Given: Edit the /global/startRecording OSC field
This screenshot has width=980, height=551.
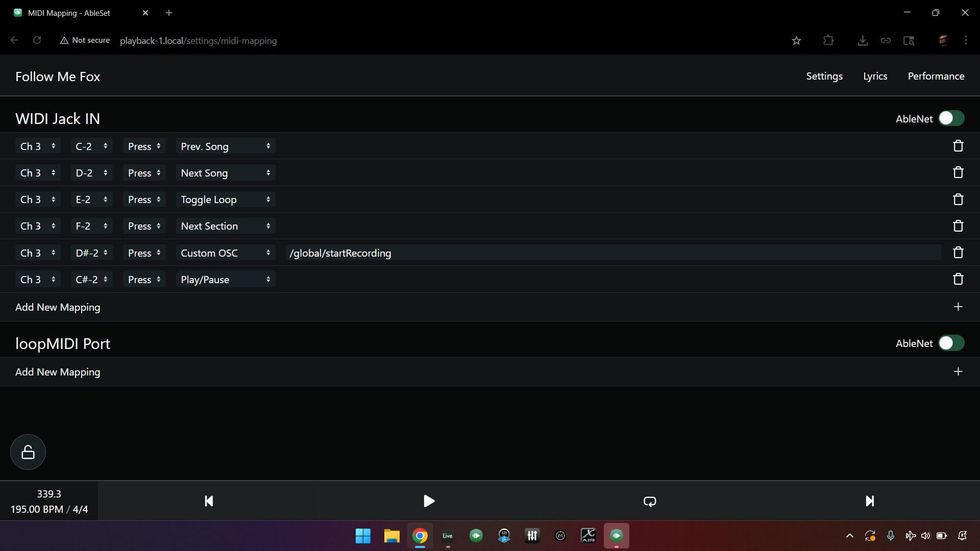Looking at the screenshot, I should pos(614,253).
